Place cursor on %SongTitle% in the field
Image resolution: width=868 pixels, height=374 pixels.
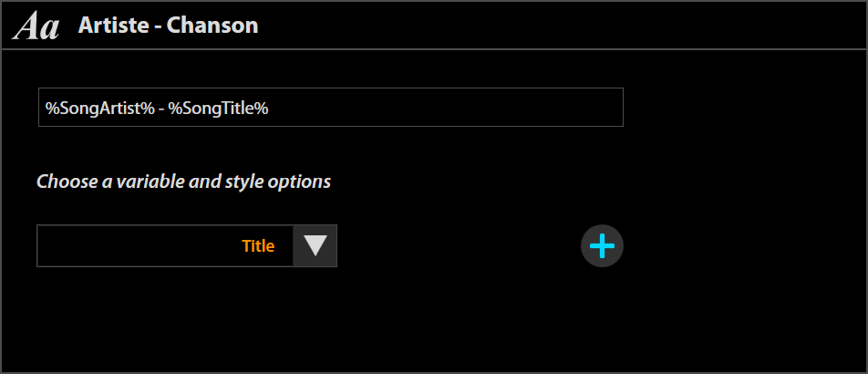click(x=218, y=109)
